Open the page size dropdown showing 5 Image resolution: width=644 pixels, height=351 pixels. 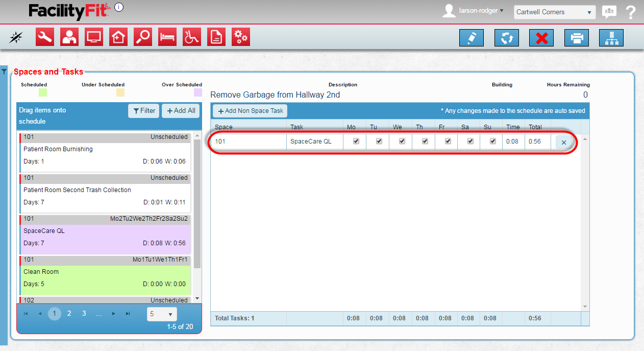coord(161,314)
